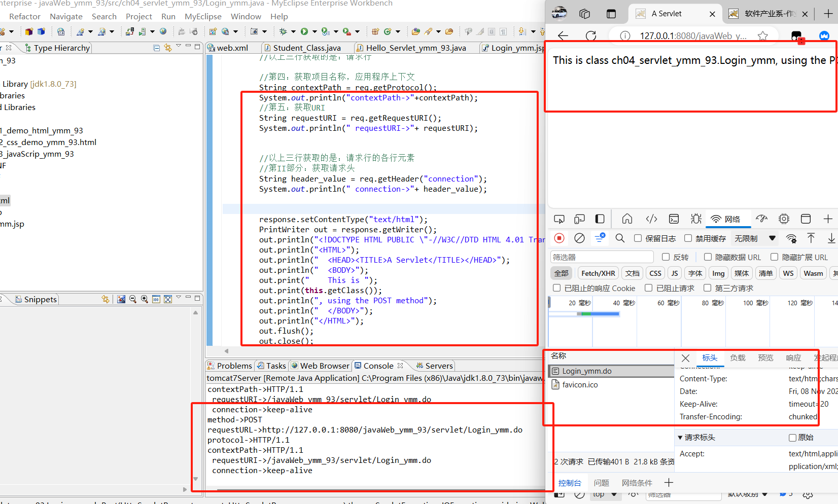The image size is (838, 504).
Task: Tick the 第三方请求 checkbox
Action: tap(708, 288)
